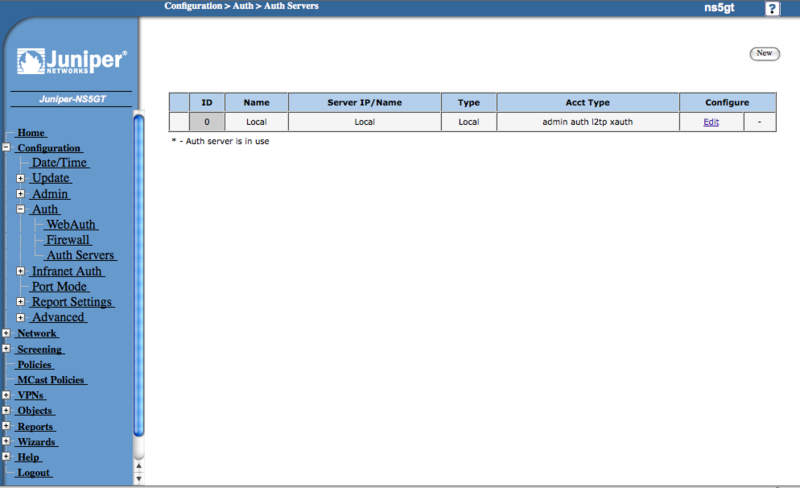Image resolution: width=800 pixels, height=488 pixels.
Task: Edit the Local auth server
Action: coord(711,122)
